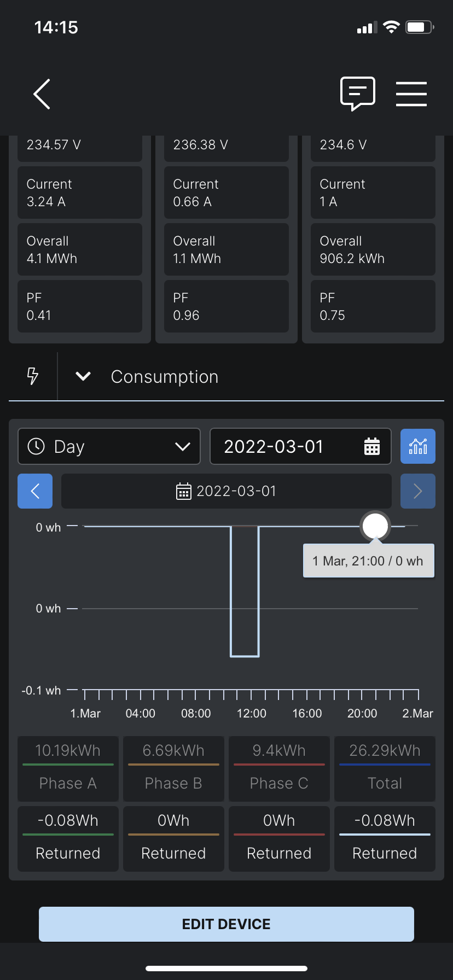The width and height of the screenshot is (453, 980).
Task: Click the chart data point marker
Action: point(375,526)
